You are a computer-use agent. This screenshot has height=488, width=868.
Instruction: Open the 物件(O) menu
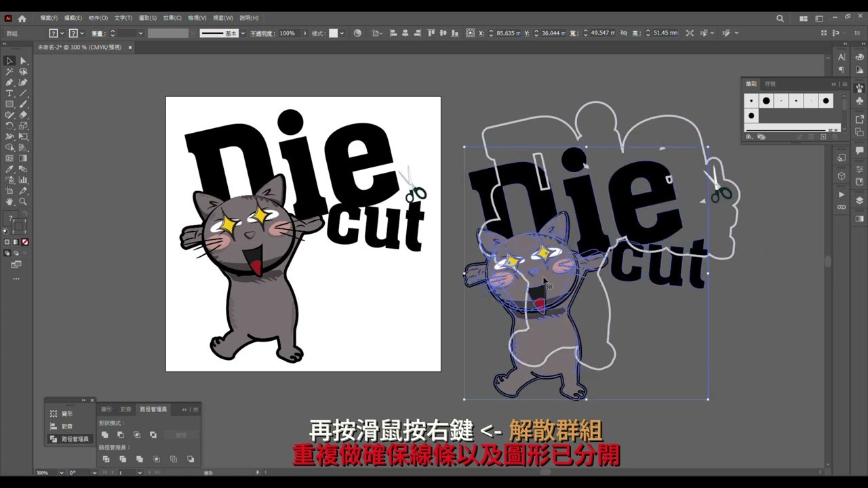(x=98, y=18)
